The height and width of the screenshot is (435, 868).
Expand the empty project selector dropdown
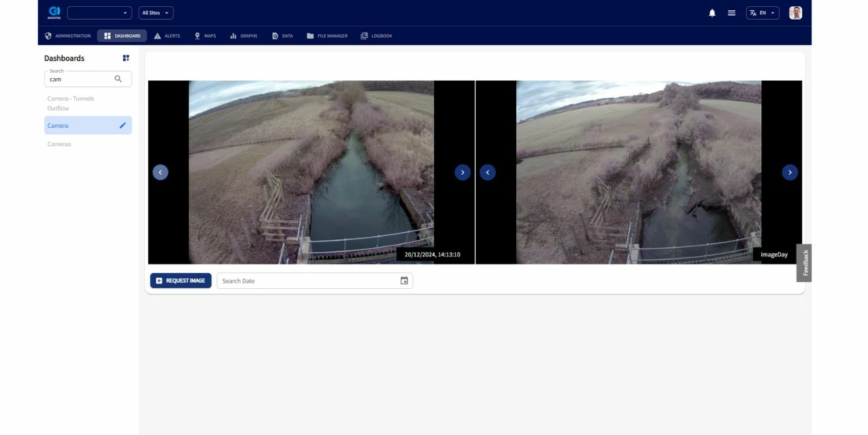pyautogui.click(x=99, y=13)
